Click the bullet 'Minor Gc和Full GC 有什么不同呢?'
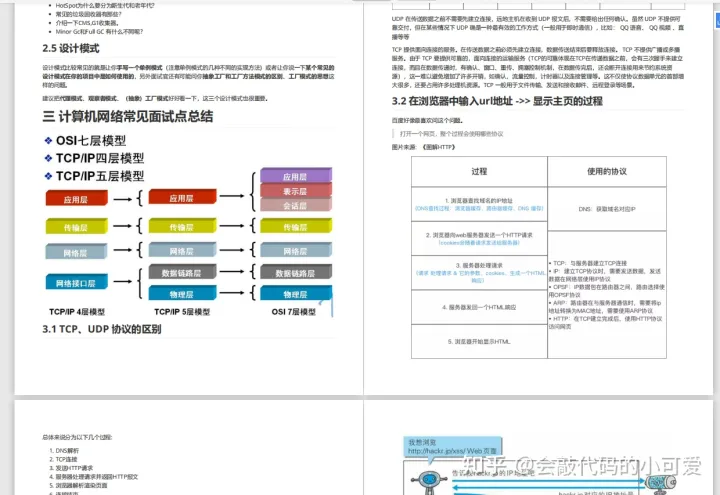Viewport: 720px width, 495px height. (x=99, y=32)
